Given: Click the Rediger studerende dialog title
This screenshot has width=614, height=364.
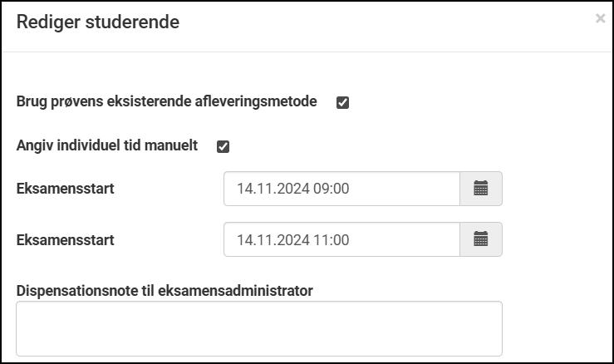Looking at the screenshot, I should [98, 22].
